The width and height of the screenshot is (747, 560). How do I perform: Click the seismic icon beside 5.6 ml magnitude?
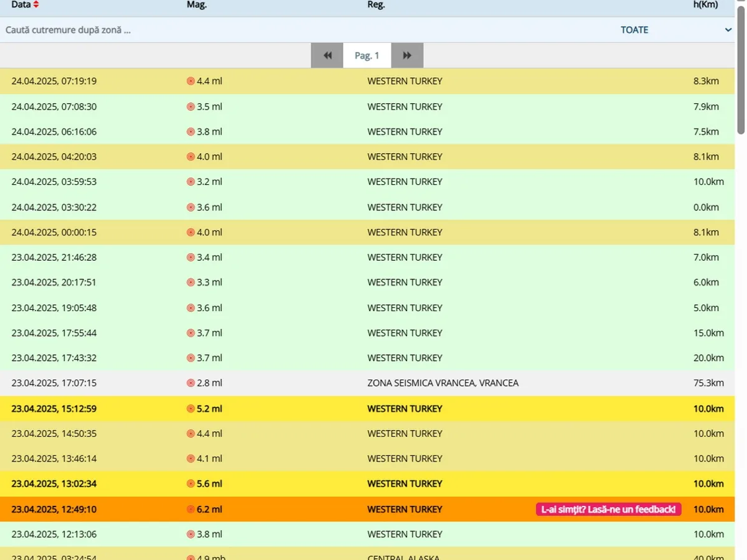[190, 483]
